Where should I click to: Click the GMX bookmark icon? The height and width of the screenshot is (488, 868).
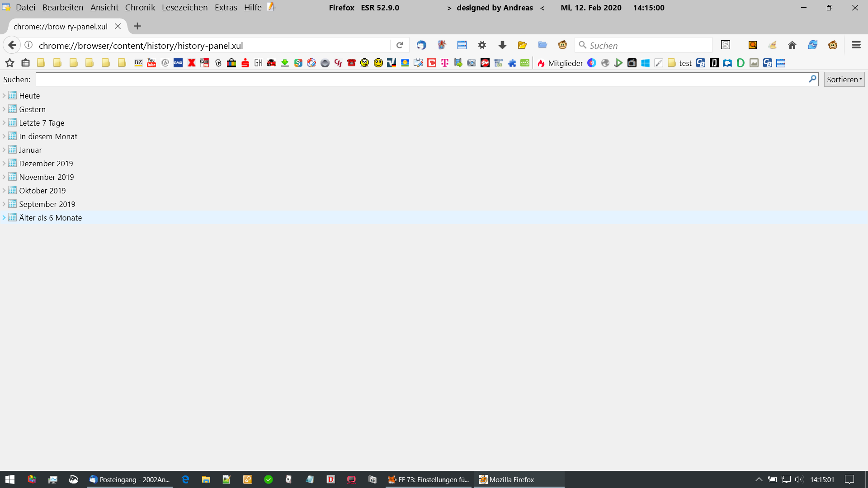click(178, 63)
